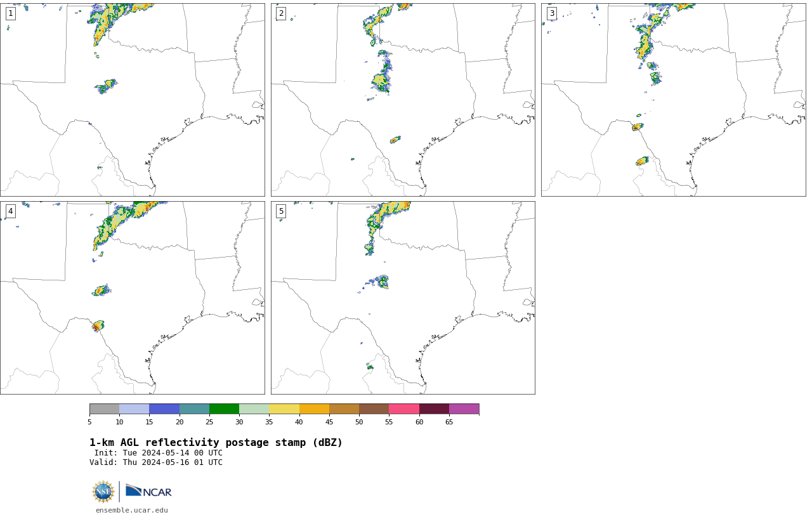Click the panel number 2 label box
The width and height of the screenshot is (812, 517).
pyautogui.click(x=281, y=13)
